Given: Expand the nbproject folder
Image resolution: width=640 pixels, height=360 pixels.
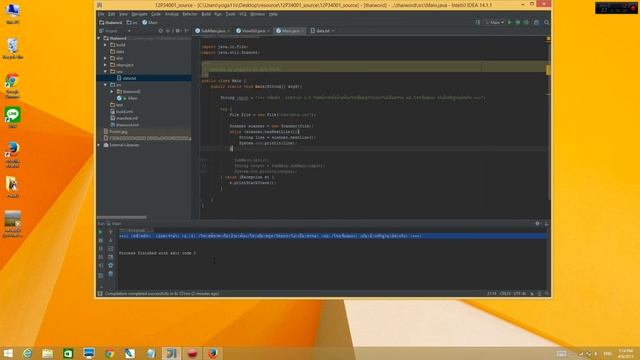Looking at the screenshot, I should pos(105,65).
